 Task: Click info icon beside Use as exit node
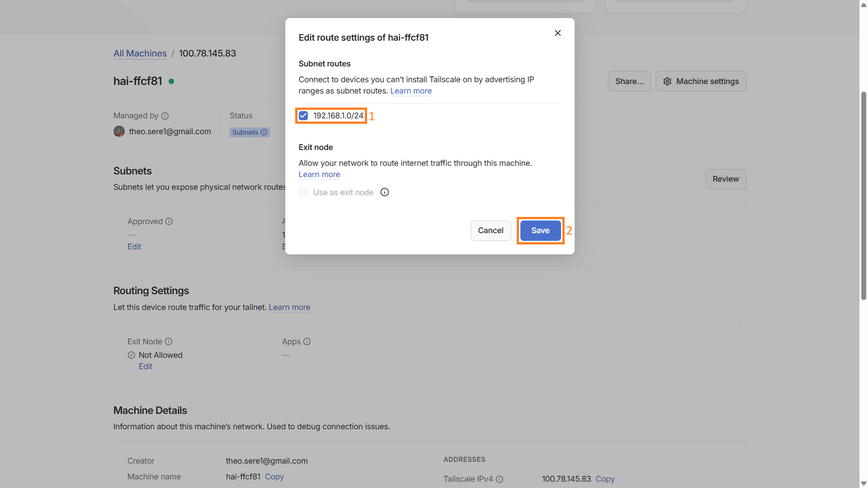pos(385,192)
